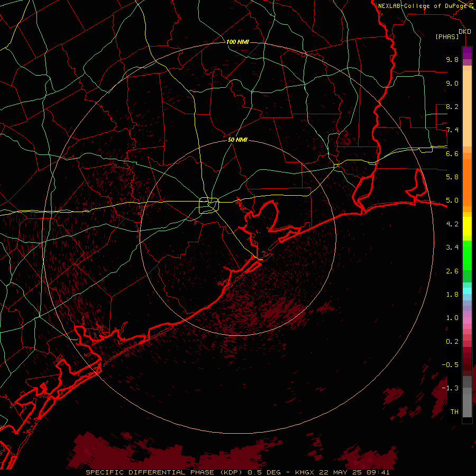Click the cyan segment of color bar
Viewport: 476px width, 476px height.
tap(467, 291)
